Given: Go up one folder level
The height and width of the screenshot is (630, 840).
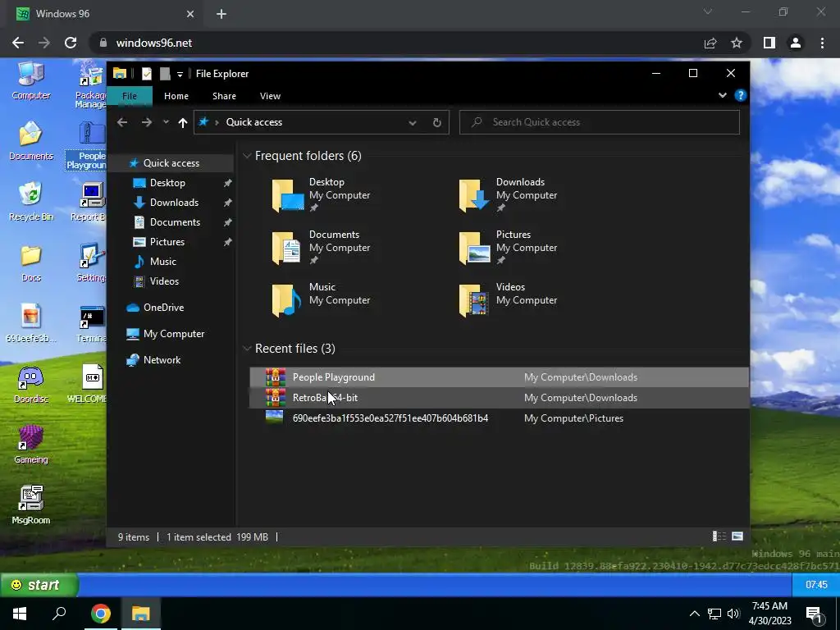Looking at the screenshot, I should pyautogui.click(x=183, y=123).
